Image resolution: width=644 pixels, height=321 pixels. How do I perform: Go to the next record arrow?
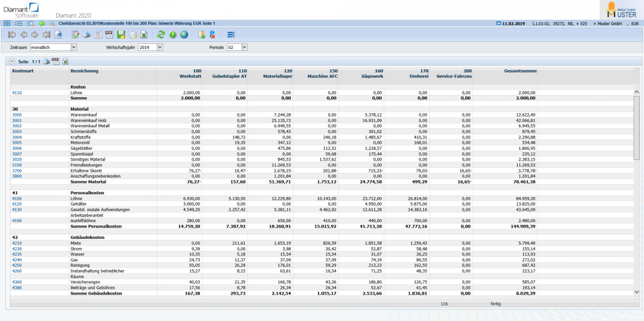[35, 35]
